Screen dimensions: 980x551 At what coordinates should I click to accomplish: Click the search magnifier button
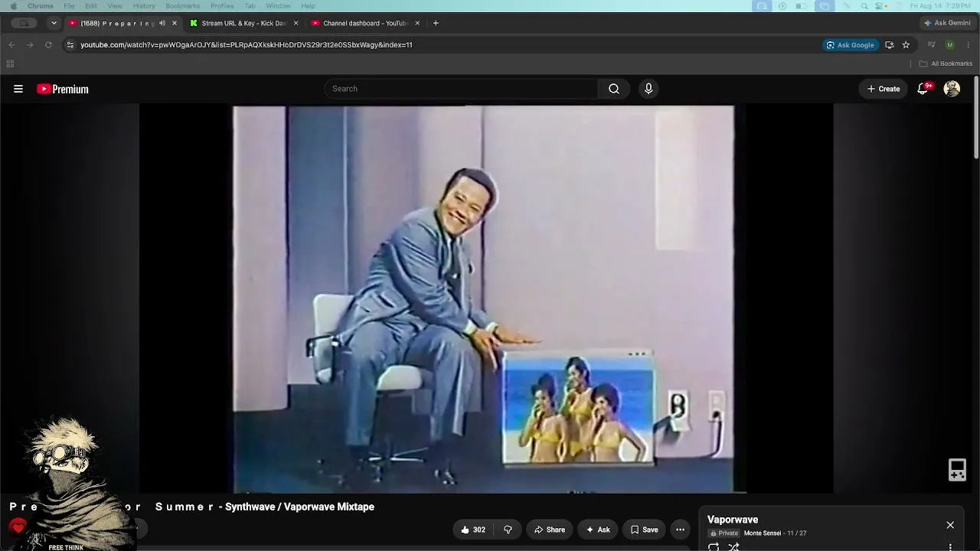(x=614, y=89)
